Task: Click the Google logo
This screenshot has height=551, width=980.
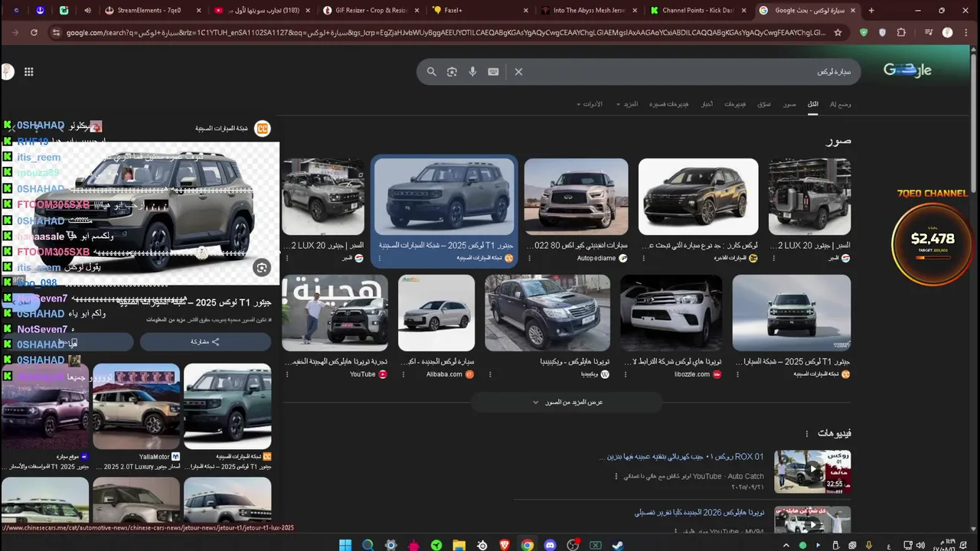Action: pyautogui.click(x=907, y=70)
